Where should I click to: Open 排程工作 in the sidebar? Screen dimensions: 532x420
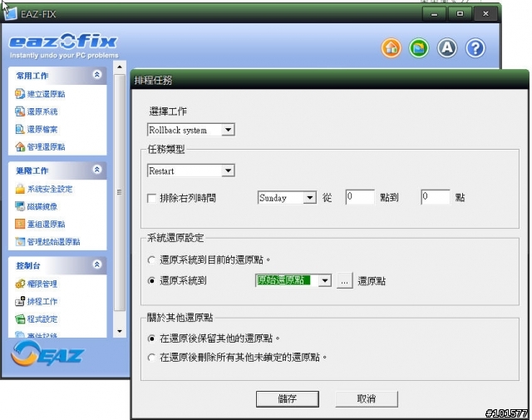tap(42, 302)
